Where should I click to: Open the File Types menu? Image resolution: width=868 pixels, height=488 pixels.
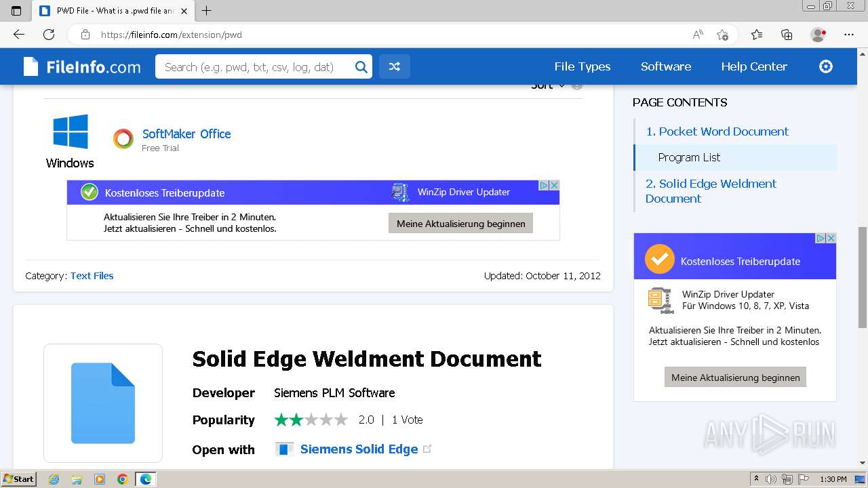[x=583, y=66]
